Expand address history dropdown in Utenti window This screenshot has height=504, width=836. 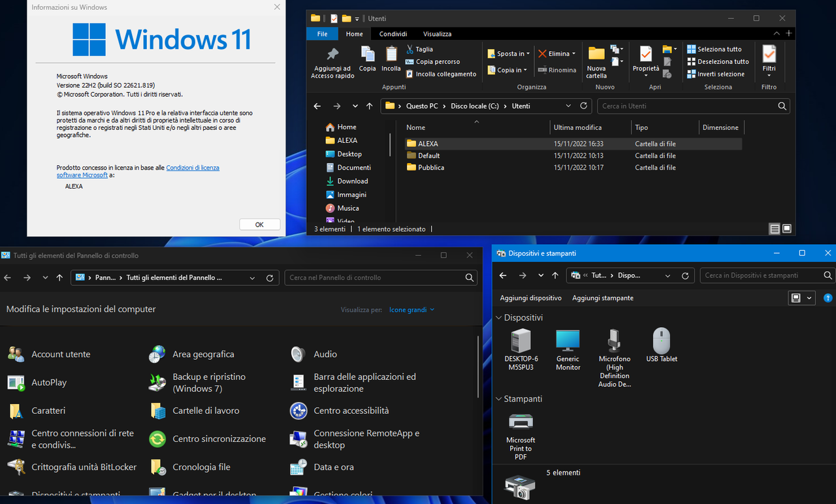(568, 106)
